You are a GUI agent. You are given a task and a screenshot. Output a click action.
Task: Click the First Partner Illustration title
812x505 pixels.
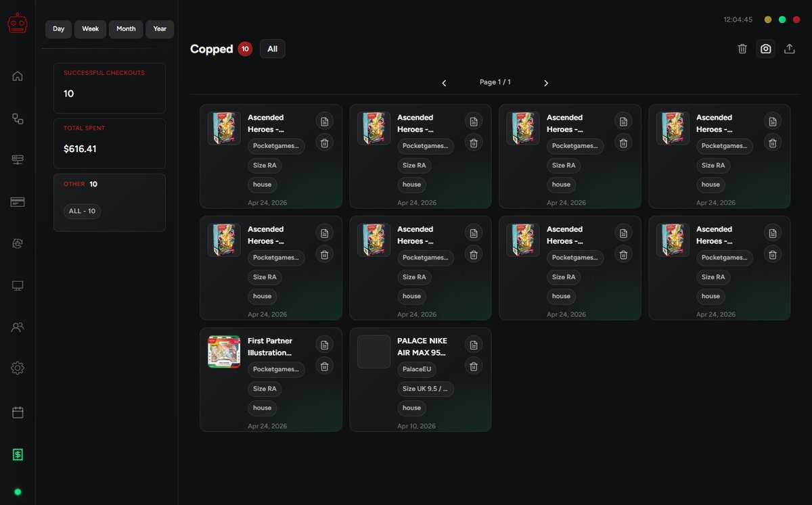pyautogui.click(x=270, y=347)
